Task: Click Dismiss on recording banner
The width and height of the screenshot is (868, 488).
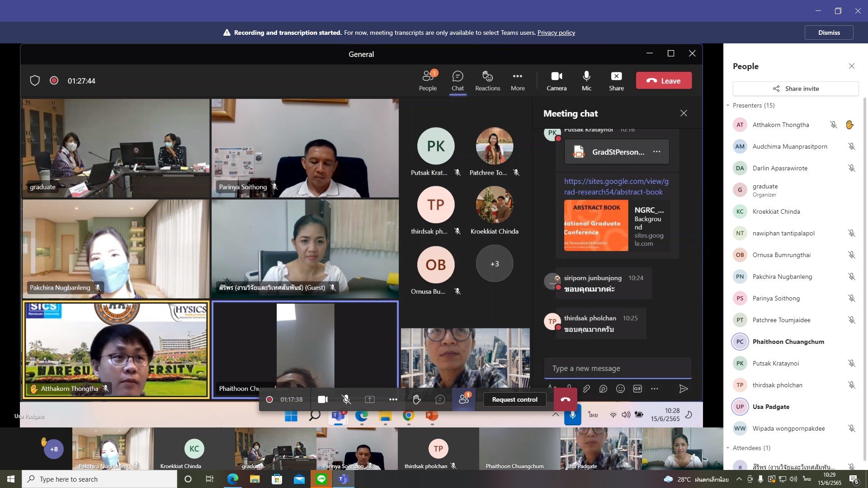Action: [829, 33]
